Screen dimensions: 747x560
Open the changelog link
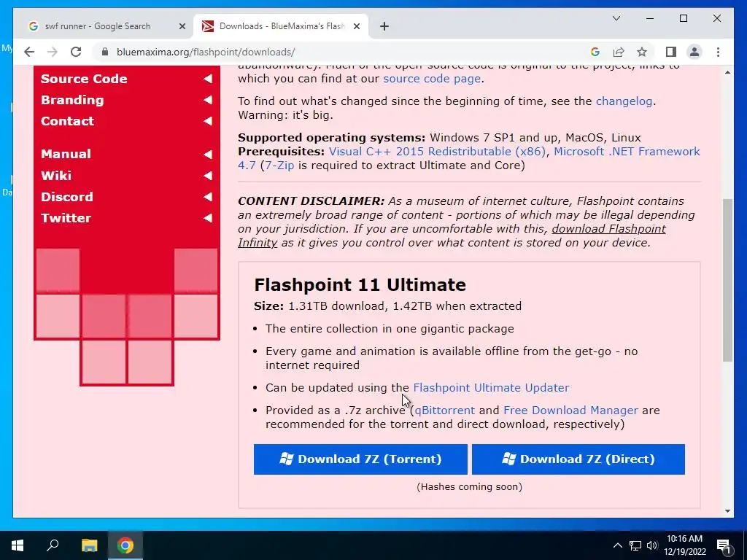[624, 101]
